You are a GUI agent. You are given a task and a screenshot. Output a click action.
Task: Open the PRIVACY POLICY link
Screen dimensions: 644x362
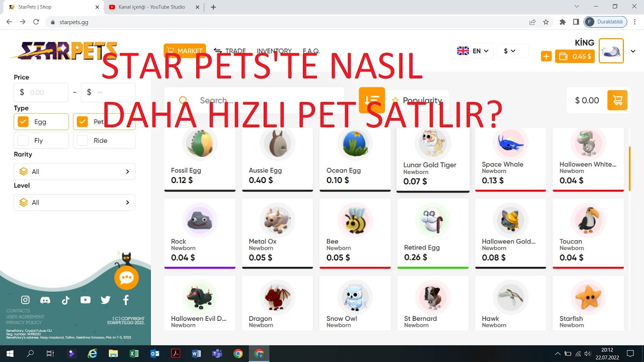(24, 323)
